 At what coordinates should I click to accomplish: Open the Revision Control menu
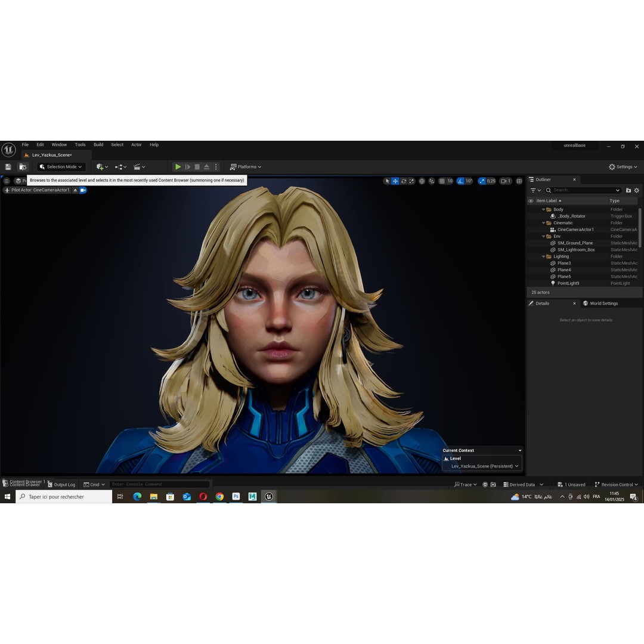click(616, 485)
